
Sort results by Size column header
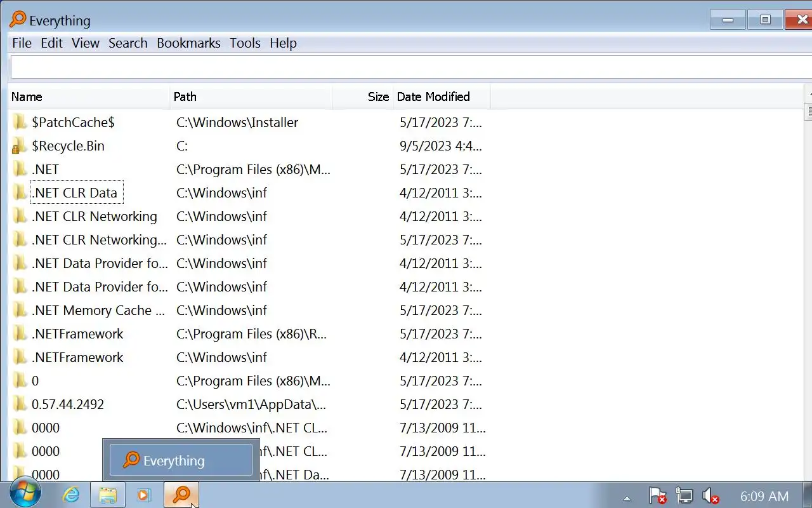[x=362, y=97]
